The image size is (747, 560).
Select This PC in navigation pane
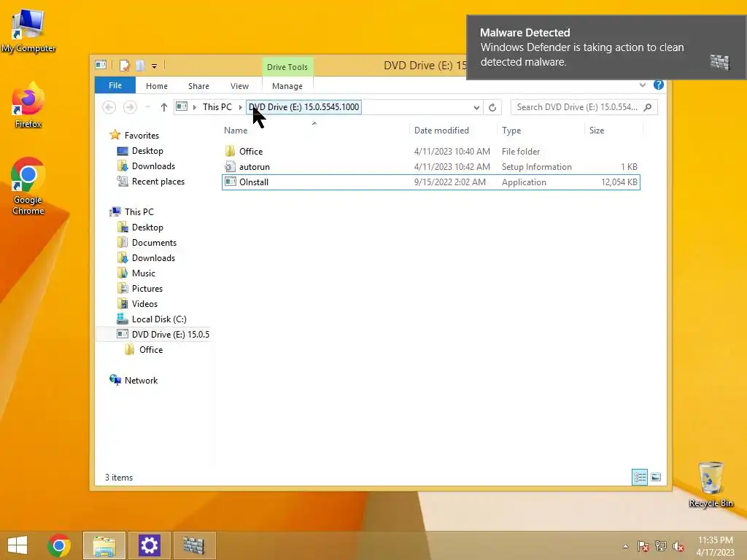pos(139,212)
